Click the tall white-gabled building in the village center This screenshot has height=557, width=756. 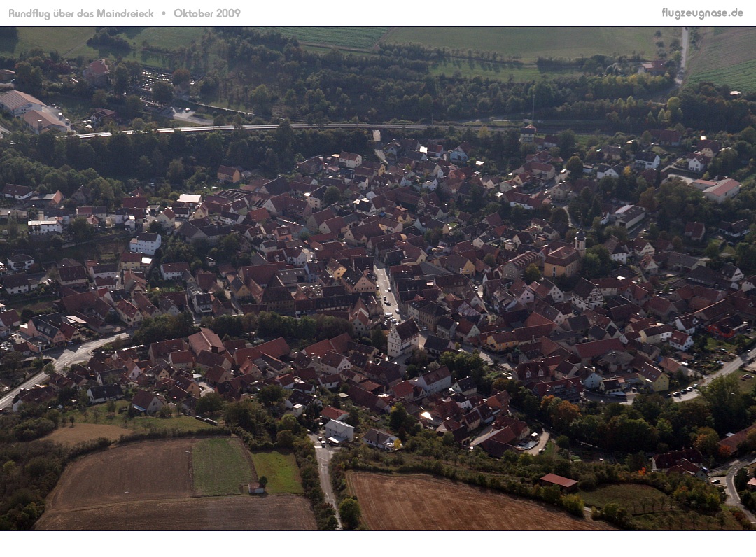tap(402, 337)
